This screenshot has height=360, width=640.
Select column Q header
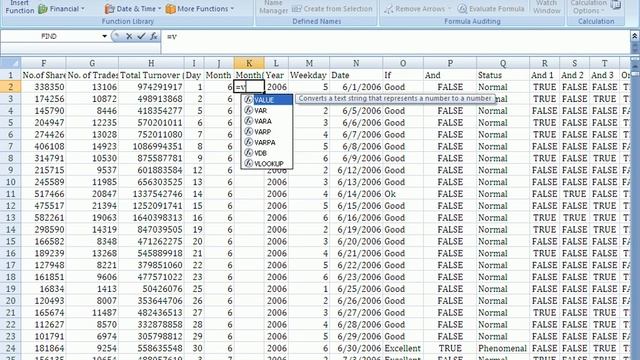tap(503, 63)
